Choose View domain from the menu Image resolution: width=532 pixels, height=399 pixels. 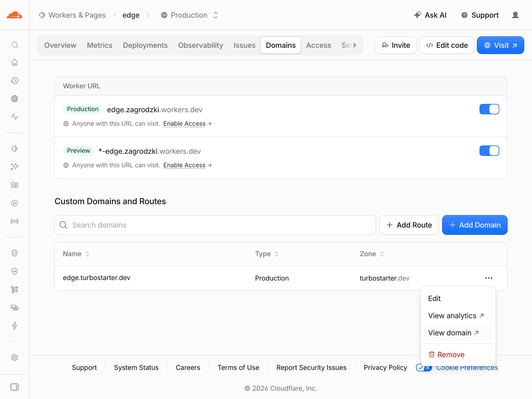click(458, 333)
